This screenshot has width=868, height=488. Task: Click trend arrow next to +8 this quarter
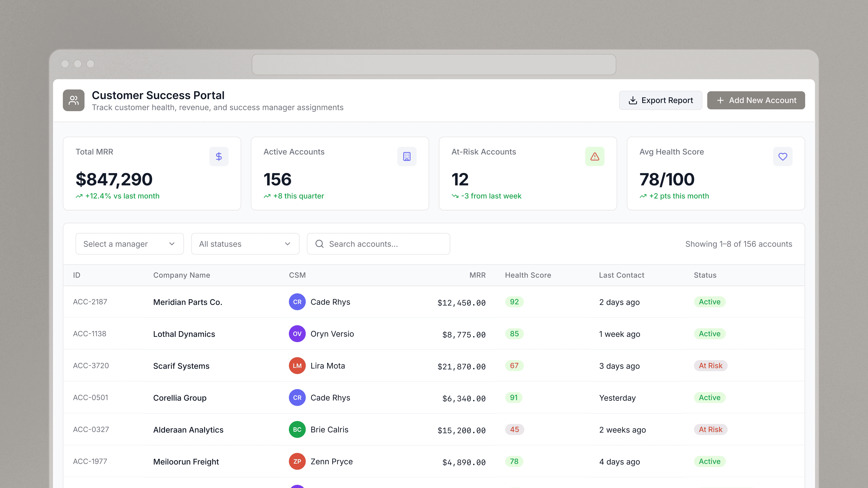pos(267,196)
